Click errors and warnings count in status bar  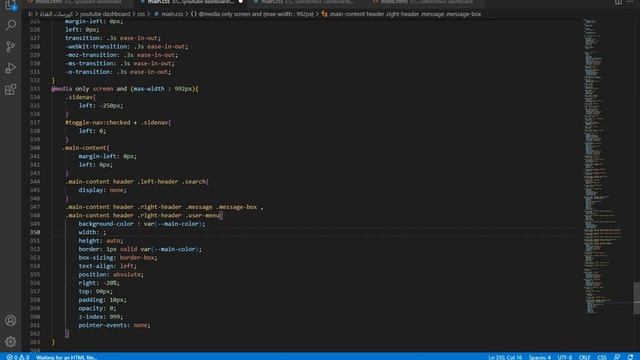[18, 357]
